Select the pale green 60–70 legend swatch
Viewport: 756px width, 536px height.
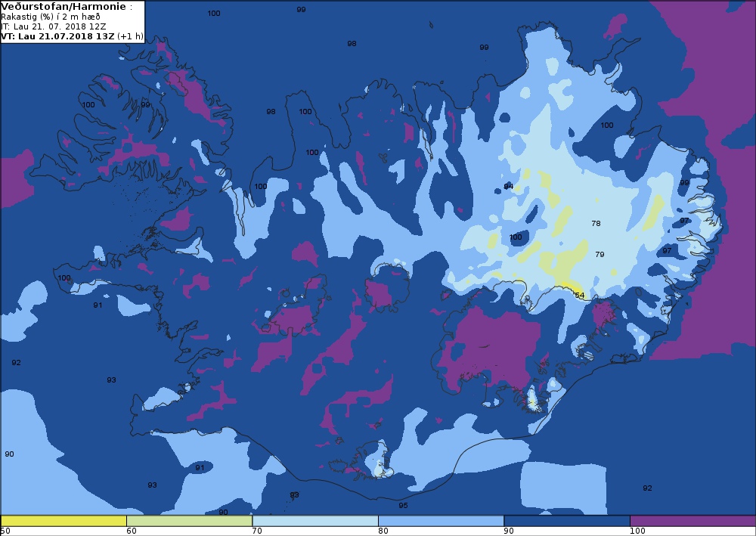190,521
